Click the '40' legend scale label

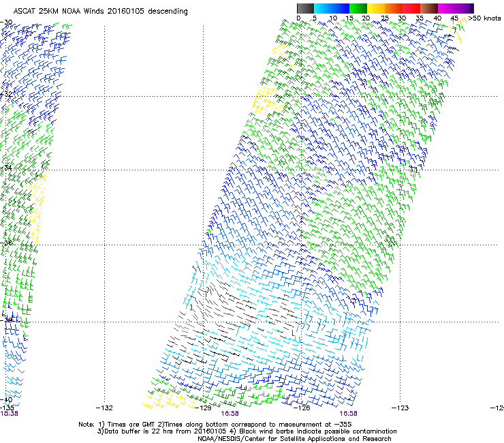pyautogui.click(x=437, y=18)
